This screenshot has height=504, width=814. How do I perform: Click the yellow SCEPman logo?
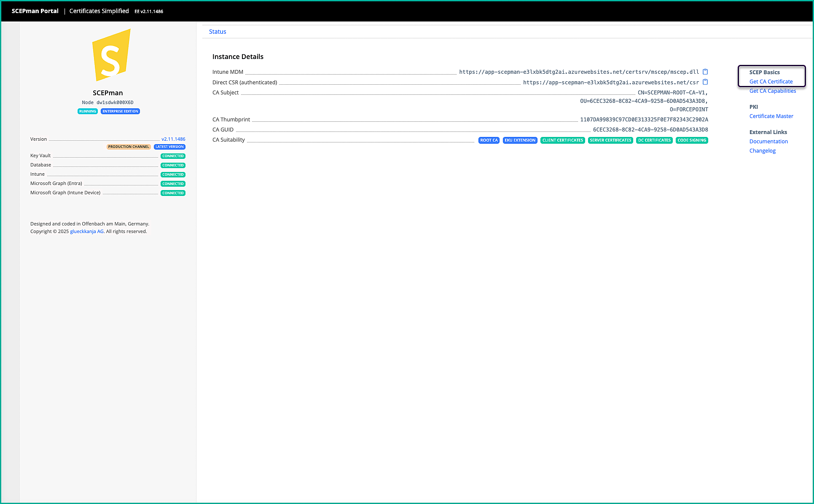click(x=111, y=55)
